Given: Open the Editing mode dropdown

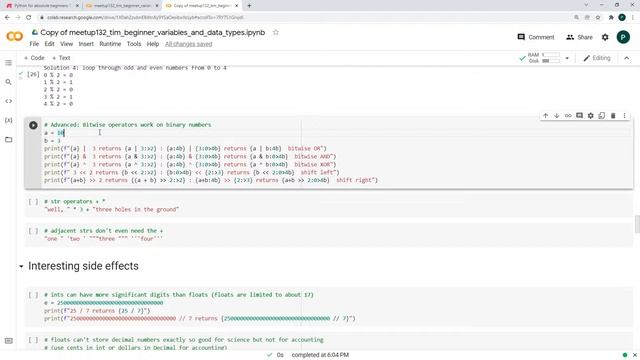Looking at the screenshot, I should (x=597, y=58).
